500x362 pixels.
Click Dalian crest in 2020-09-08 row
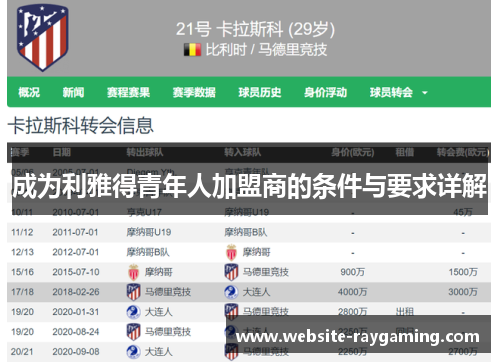pos(133,352)
